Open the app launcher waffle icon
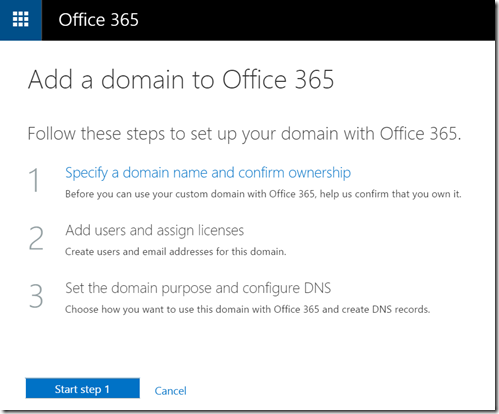Viewport: 499px width, 414px height. tap(21, 20)
